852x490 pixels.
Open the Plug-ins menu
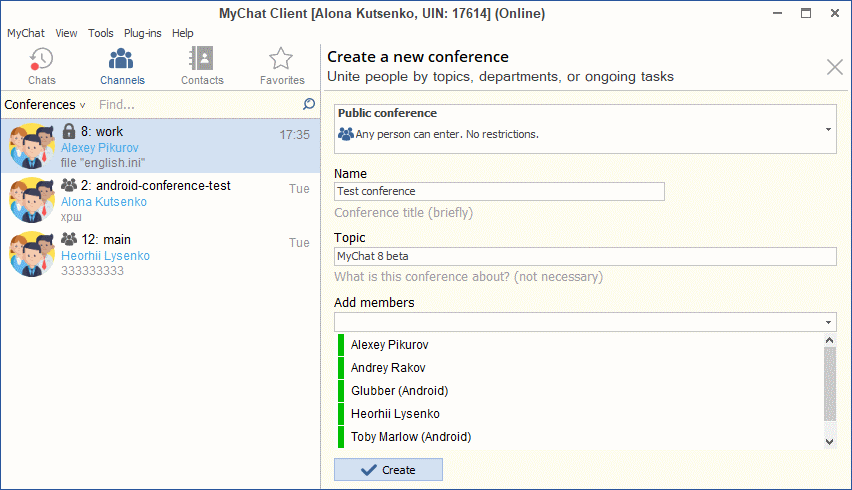(142, 33)
